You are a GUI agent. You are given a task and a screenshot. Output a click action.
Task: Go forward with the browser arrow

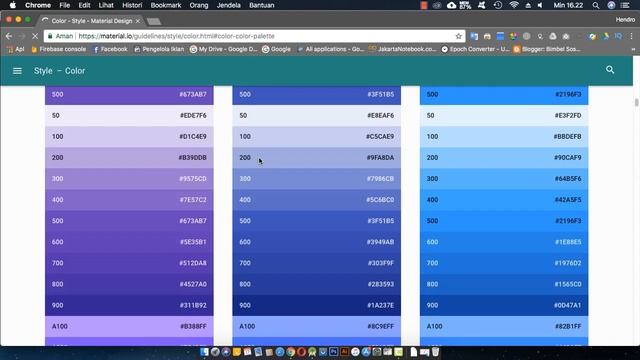point(22,36)
